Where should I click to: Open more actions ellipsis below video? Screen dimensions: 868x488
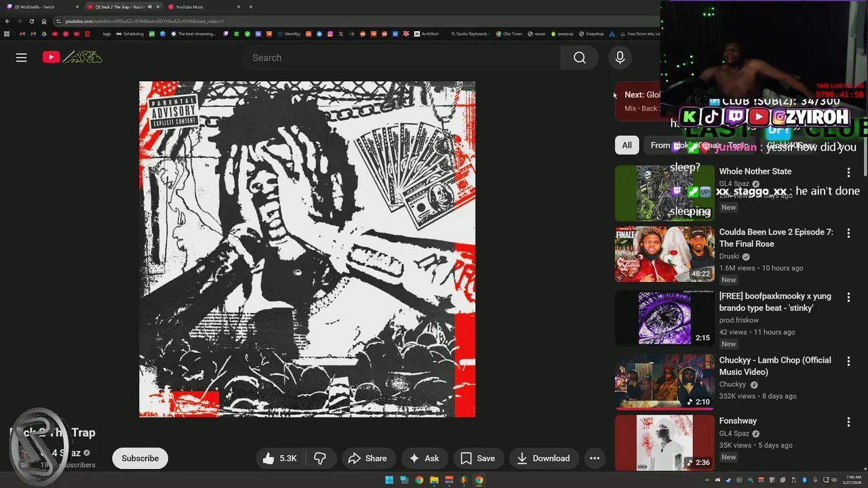[595, 458]
